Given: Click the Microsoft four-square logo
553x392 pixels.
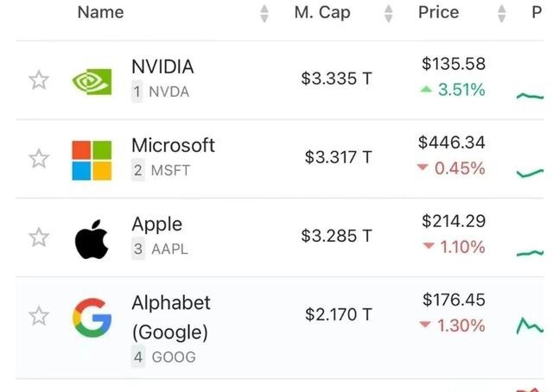Looking at the screenshot, I should coord(92,161).
